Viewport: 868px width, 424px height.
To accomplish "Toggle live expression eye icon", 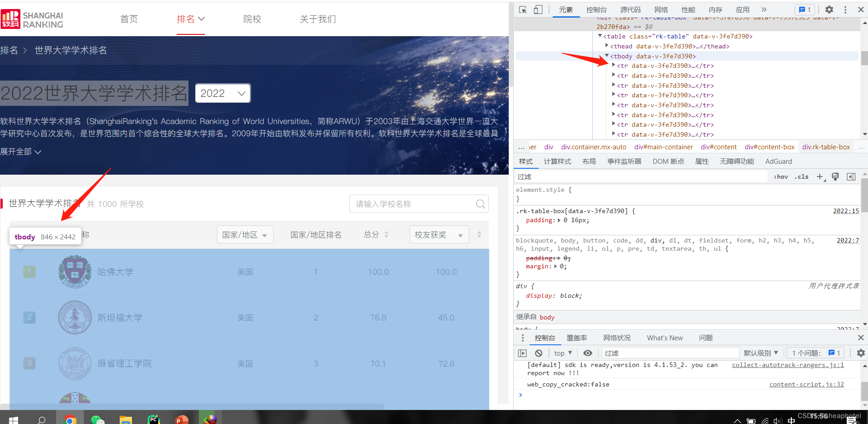I will point(588,353).
